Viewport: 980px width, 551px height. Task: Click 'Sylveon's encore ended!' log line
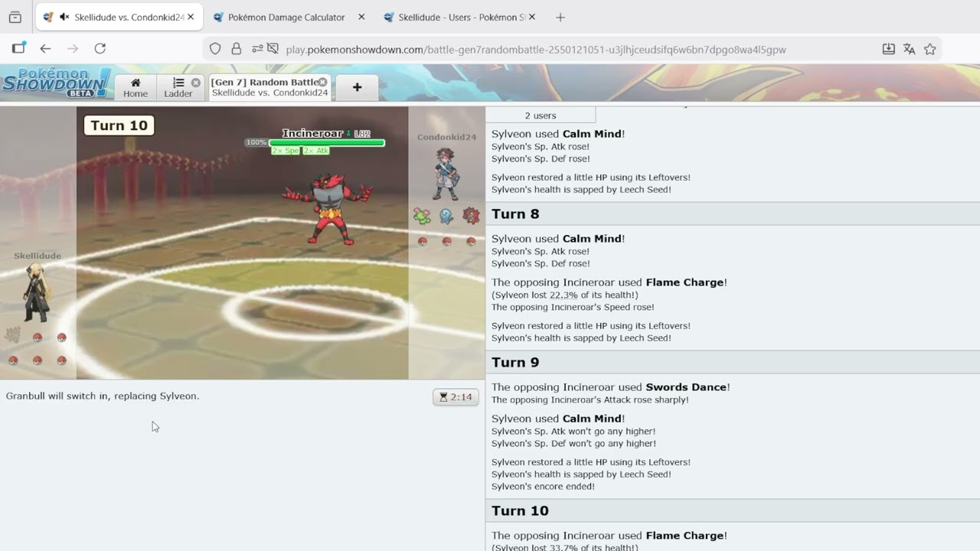point(543,487)
